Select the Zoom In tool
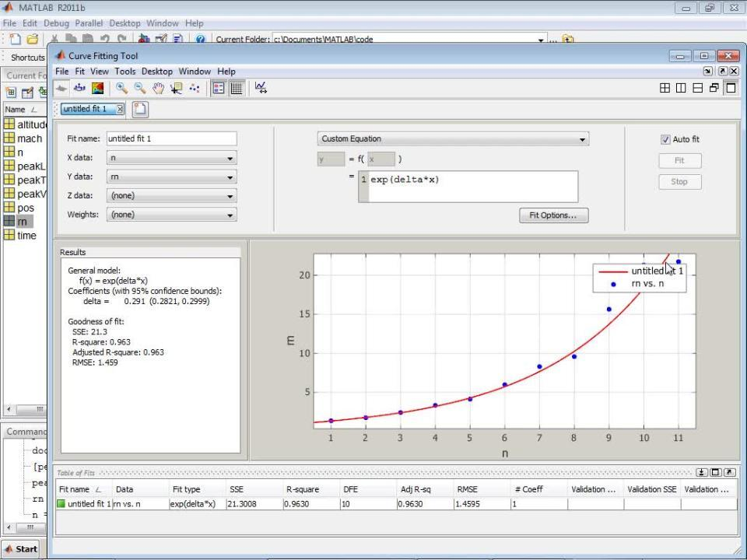The width and height of the screenshot is (747, 560). pyautogui.click(x=121, y=88)
